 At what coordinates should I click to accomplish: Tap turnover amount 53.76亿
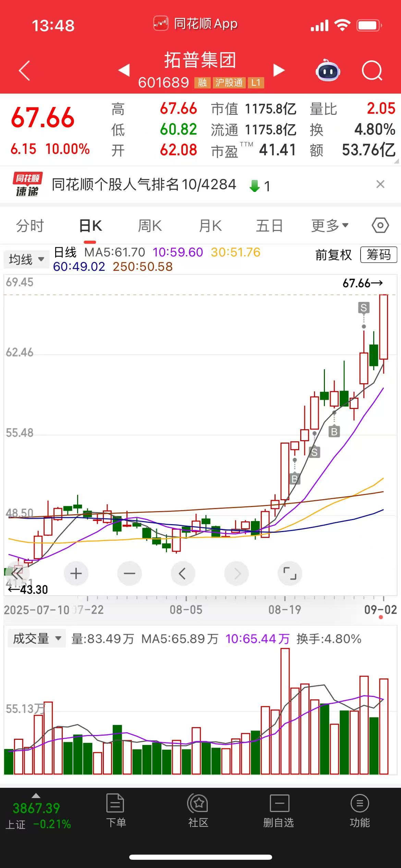click(x=368, y=150)
